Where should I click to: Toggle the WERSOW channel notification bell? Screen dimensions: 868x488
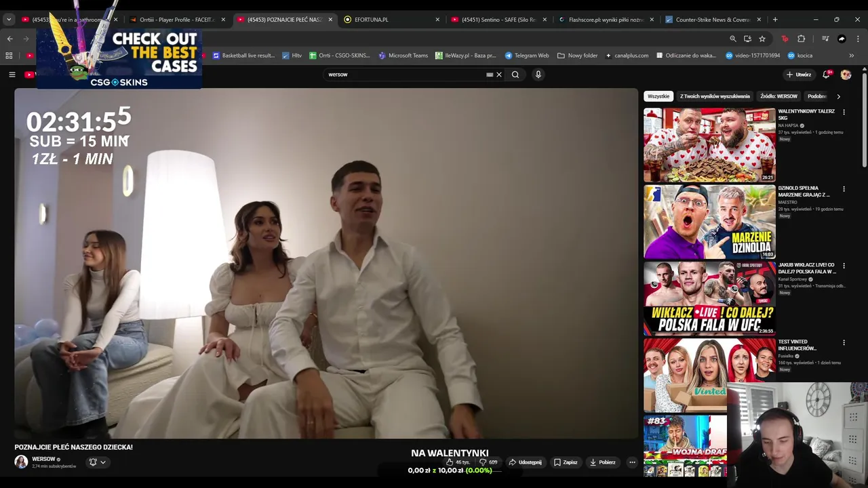(x=93, y=462)
